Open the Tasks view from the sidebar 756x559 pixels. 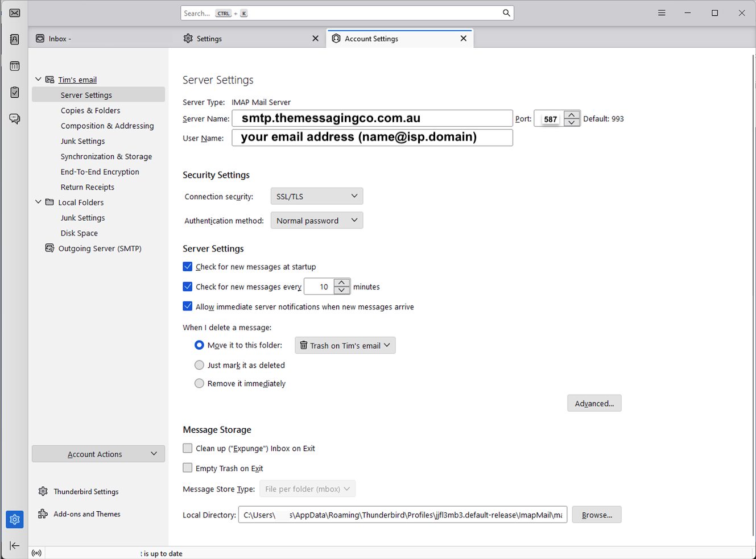(x=14, y=92)
